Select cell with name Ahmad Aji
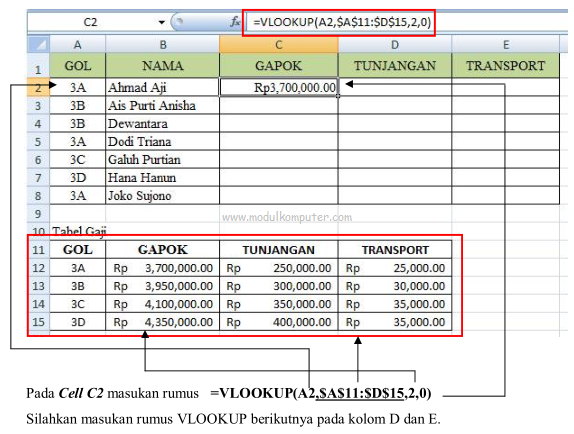This screenshot has width=574, height=434. [x=163, y=87]
